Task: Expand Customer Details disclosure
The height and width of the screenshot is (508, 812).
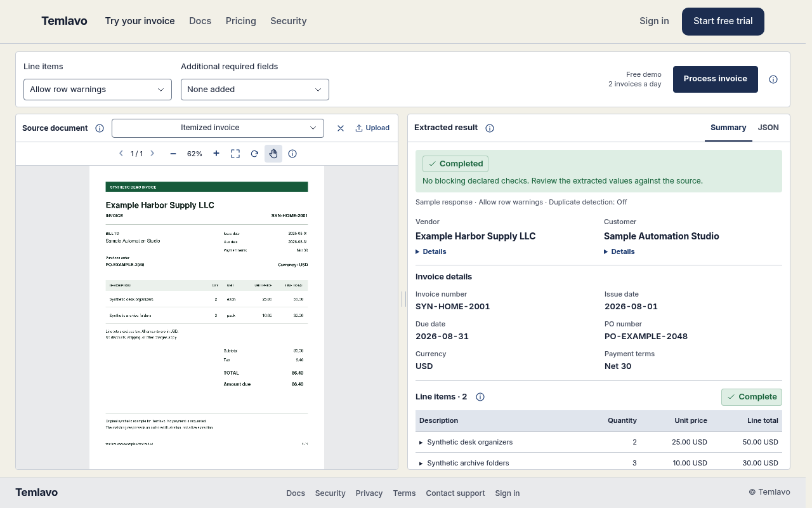Action: pyautogui.click(x=619, y=251)
